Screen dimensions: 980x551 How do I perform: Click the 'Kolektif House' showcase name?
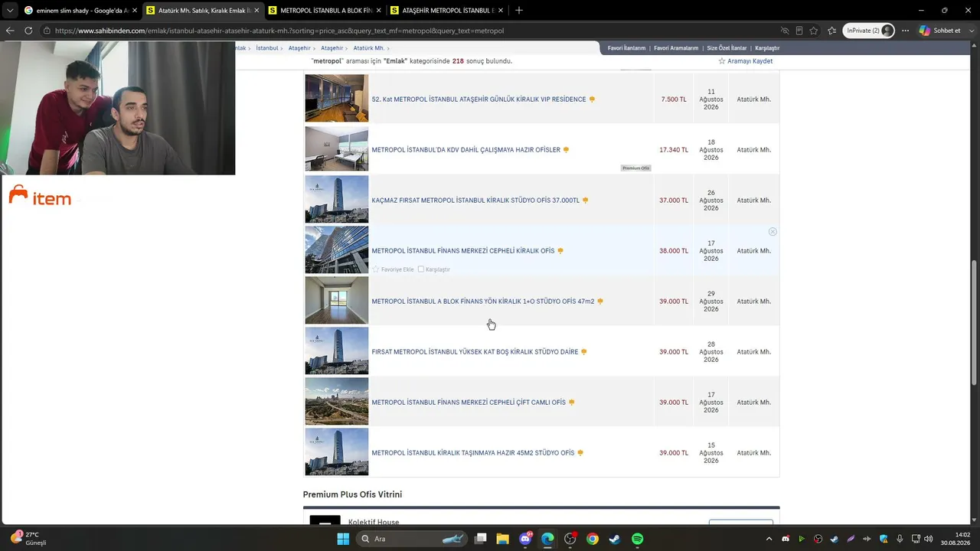pos(374,522)
